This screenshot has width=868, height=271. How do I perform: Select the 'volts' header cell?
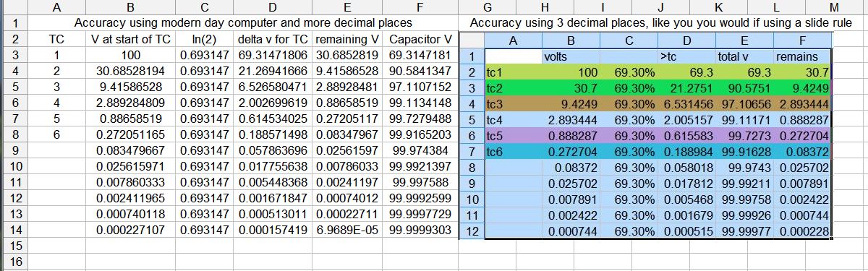pos(571,56)
